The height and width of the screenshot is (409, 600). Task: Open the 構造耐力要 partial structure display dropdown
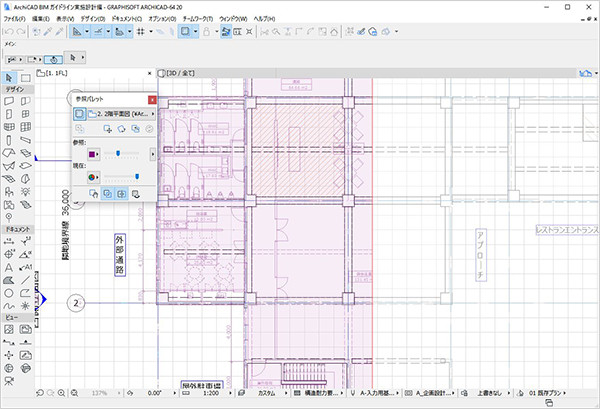[x=322, y=393]
